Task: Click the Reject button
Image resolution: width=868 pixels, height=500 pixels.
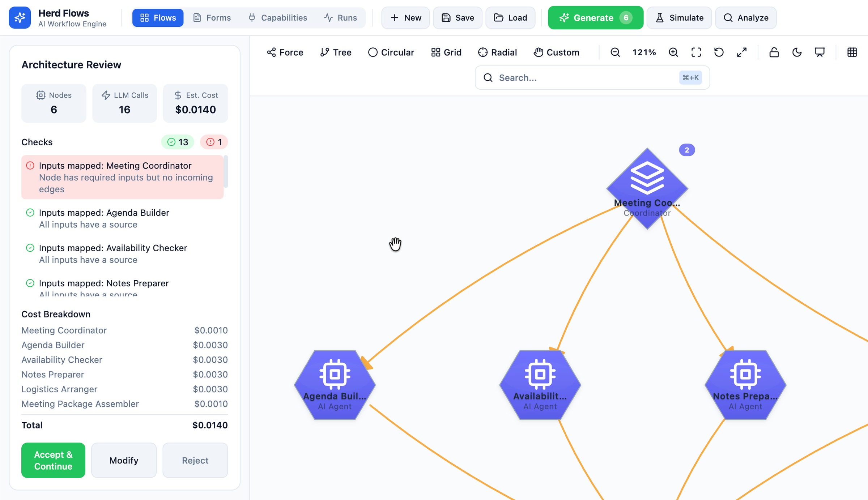Action: point(195,460)
